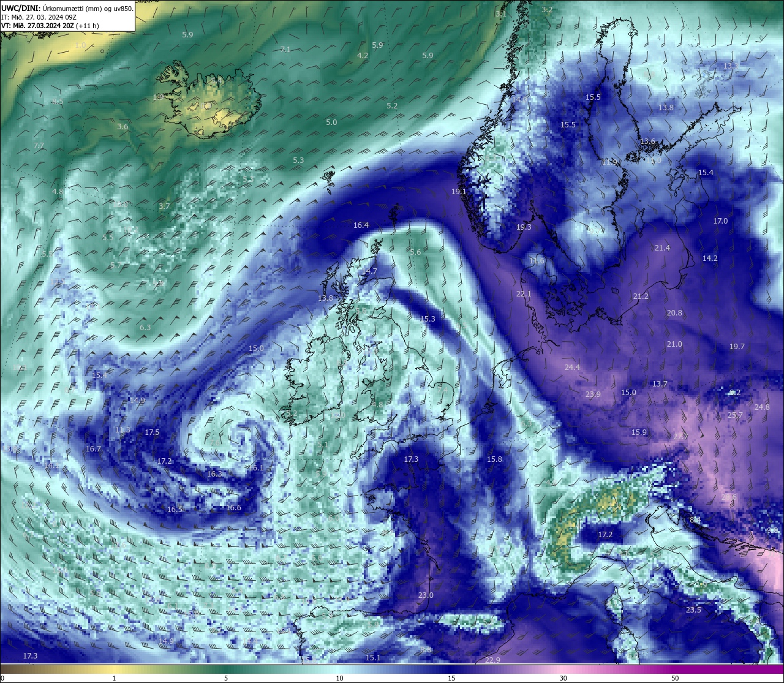Click the legend label 50
Image resolution: width=784 pixels, height=683 pixels.
pos(675,678)
